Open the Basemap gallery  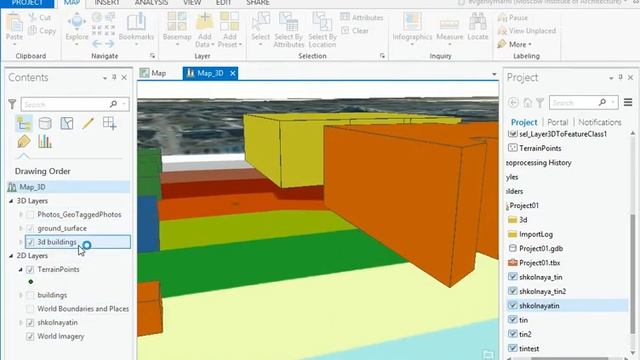(177, 29)
